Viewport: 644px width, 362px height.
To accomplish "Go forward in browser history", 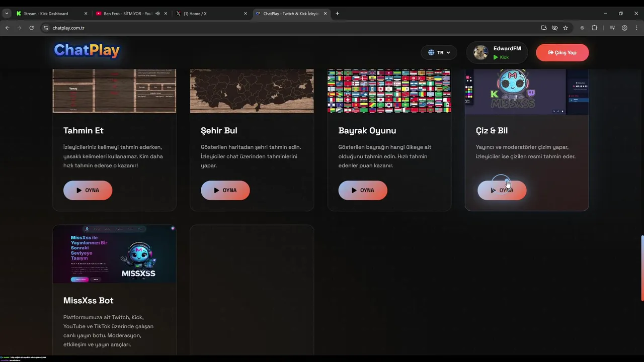I will click(x=19, y=28).
